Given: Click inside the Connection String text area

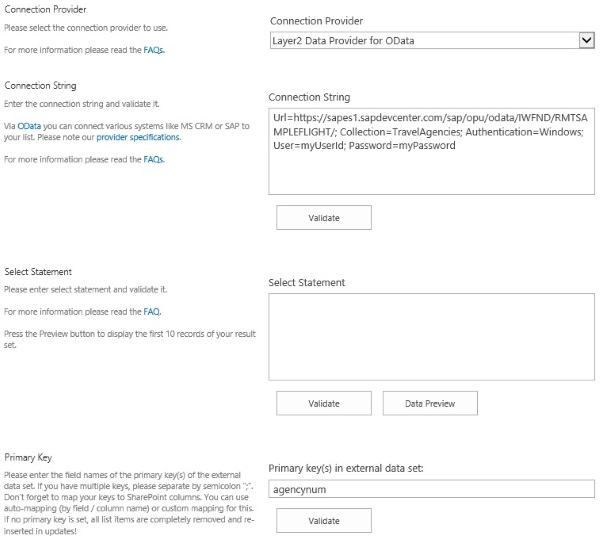Looking at the screenshot, I should tap(431, 151).
